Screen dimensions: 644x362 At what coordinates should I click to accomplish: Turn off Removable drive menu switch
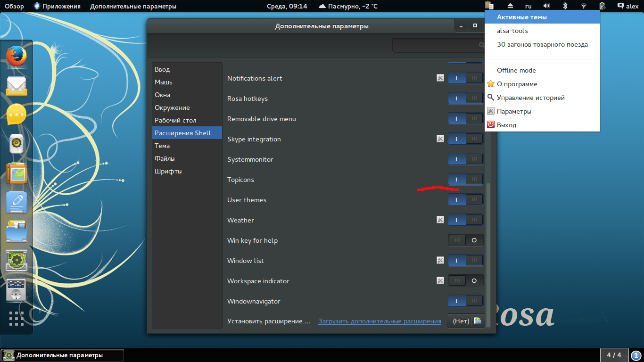tap(465, 119)
